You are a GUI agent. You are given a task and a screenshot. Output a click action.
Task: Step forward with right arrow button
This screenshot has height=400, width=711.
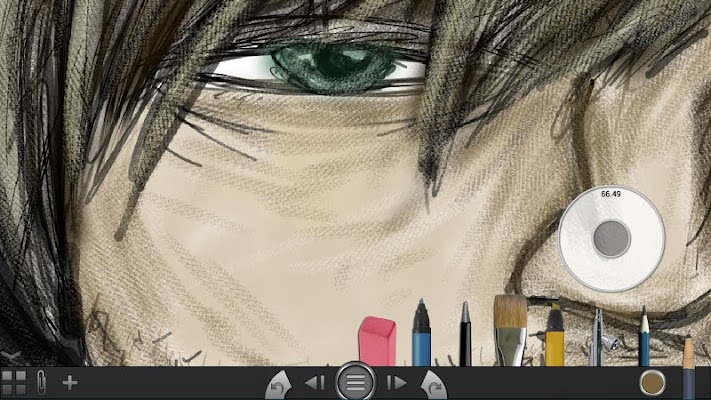(x=397, y=383)
